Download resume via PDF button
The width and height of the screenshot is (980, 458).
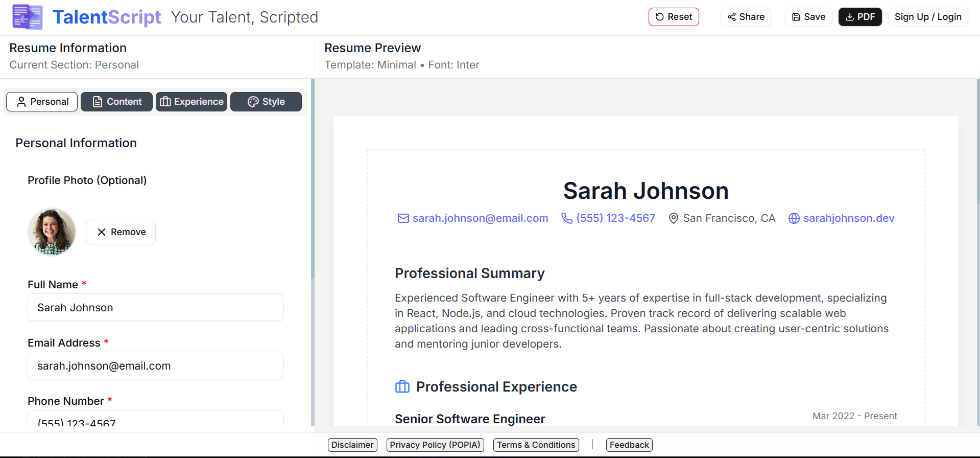pyautogui.click(x=860, y=17)
